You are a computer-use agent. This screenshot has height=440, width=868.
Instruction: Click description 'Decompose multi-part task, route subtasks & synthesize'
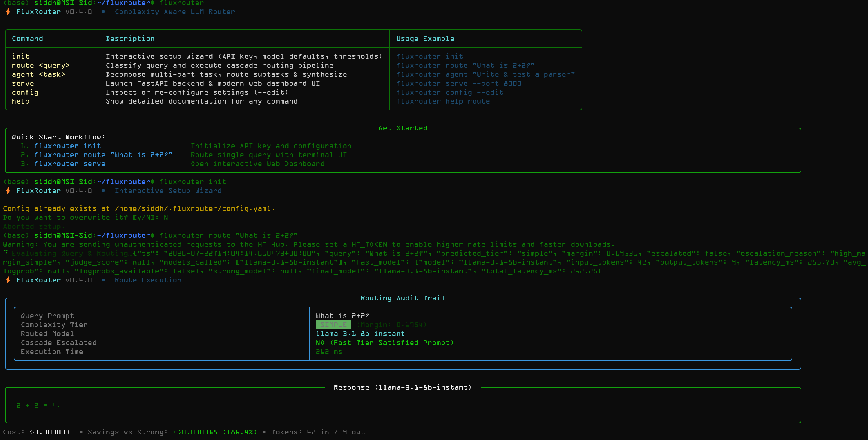click(x=226, y=74)
